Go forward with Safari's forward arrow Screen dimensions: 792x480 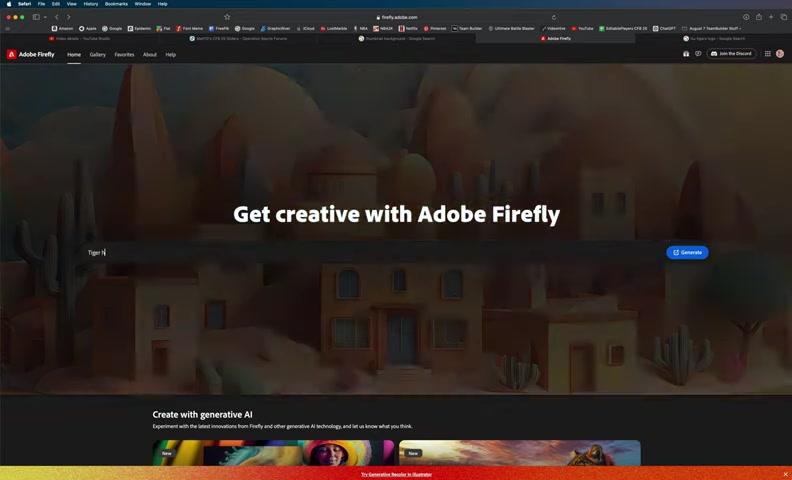coord(69,17)
